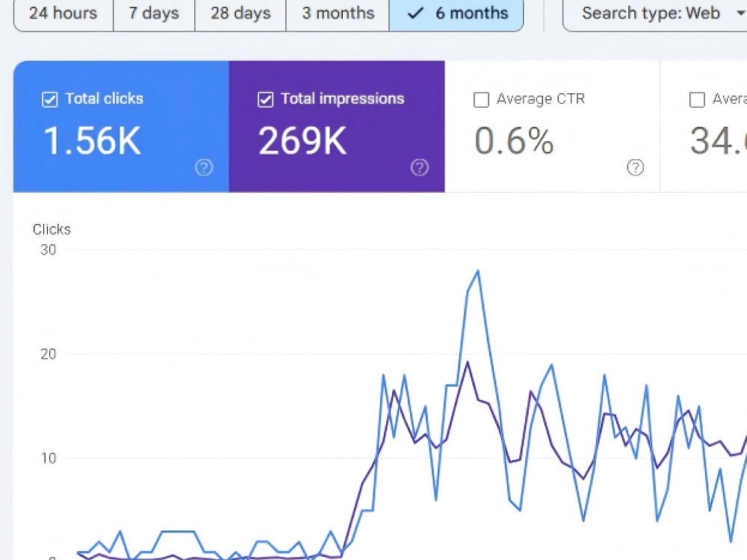This screenshot has width=747, height=560.
Task: Switch to the 28 days range
Action: pyautogui.click(x=240, y=13)
